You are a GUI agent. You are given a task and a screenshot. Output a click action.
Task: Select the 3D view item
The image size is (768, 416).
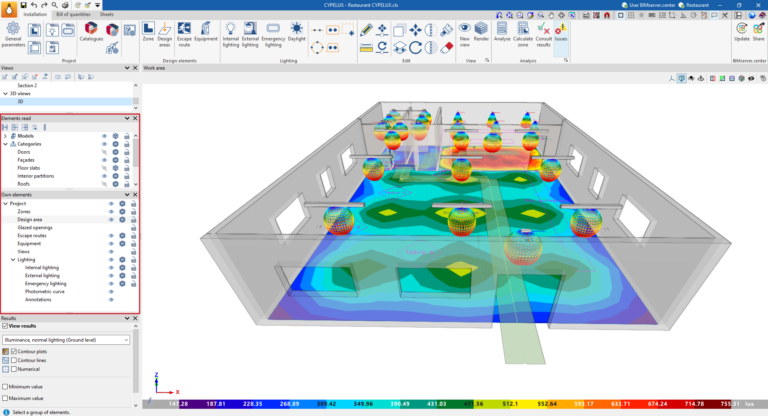tap(66, 101)
